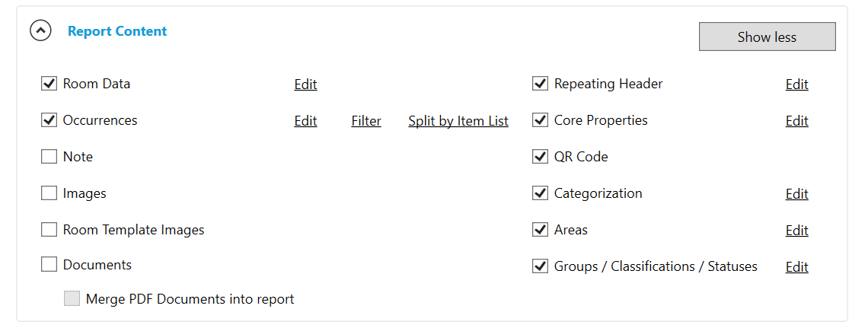Screen dimensions: 868x328
Task: Edit the Repeating Header settings
Action: 796,84
